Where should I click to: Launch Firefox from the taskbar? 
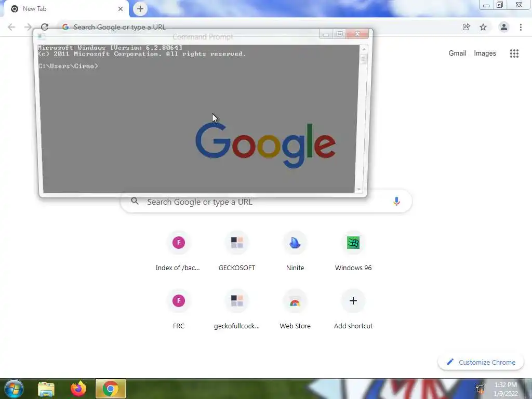tap(78, 389)
